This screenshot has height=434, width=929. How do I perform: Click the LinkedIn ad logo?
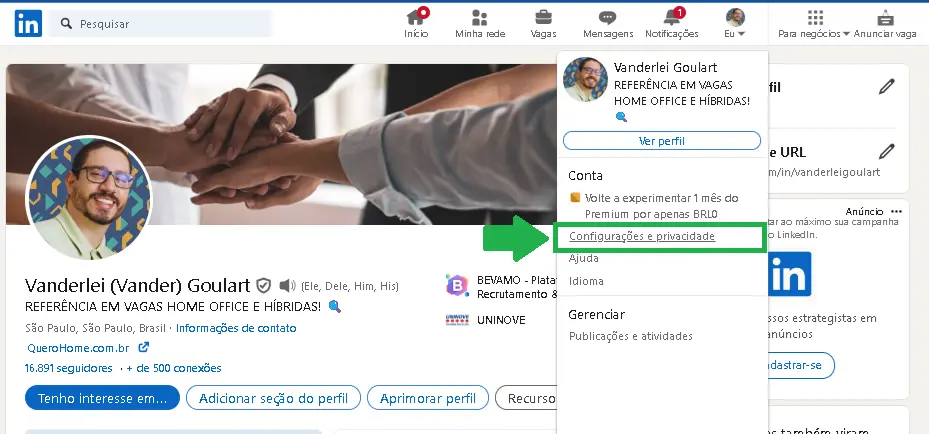(789, 274)
